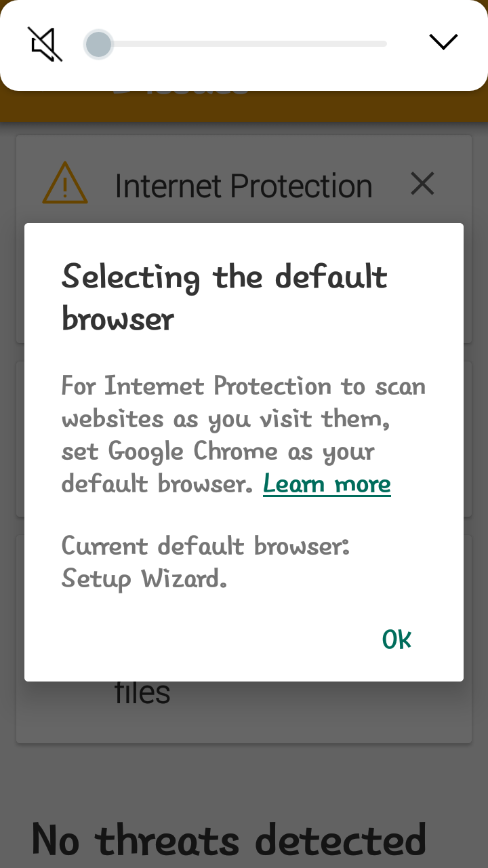The height and width of the screenshot is (868, 488).
Task: Dismiss the Internet Protection card with X
Action: 422,184
